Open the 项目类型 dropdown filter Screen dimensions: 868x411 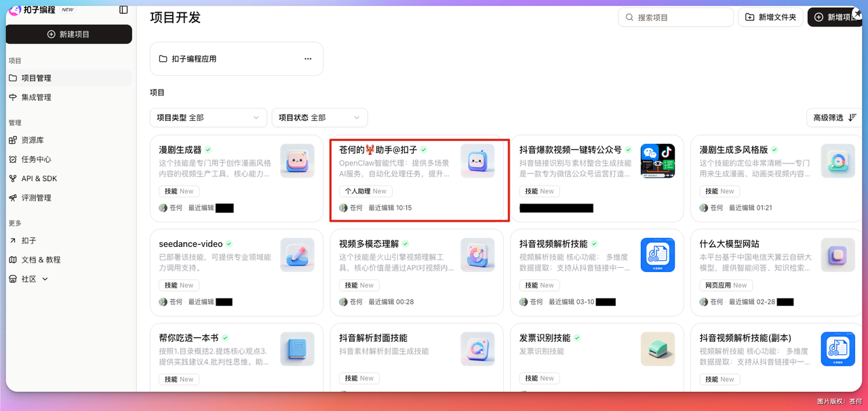(x=208, y=117)
